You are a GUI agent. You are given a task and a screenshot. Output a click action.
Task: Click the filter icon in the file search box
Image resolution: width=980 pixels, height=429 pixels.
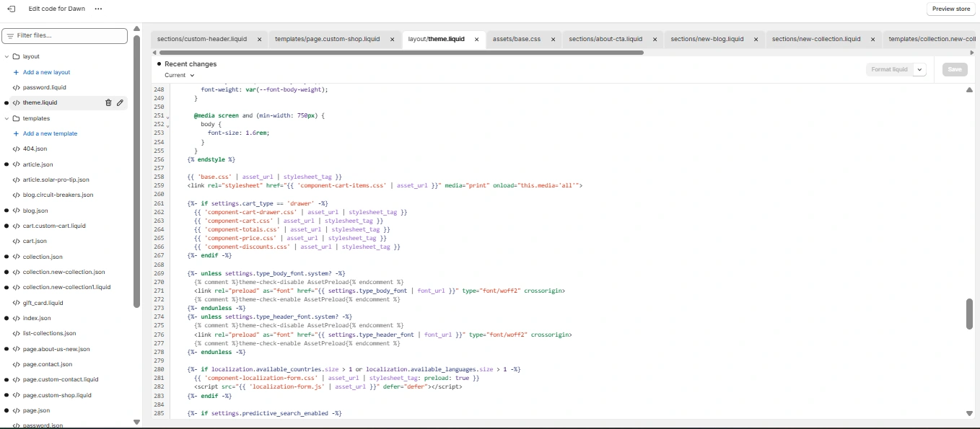click(x=10, y=35)
